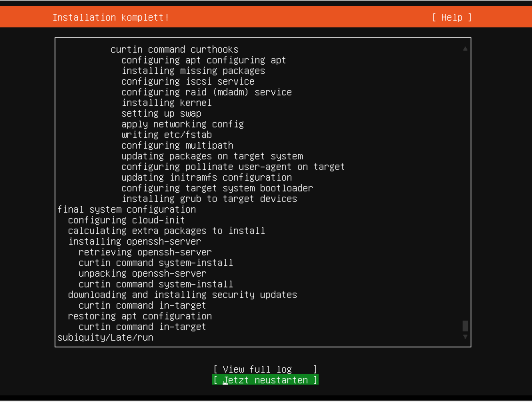
Task: Click 'installing kernel' log line
Action: (167, 103)
